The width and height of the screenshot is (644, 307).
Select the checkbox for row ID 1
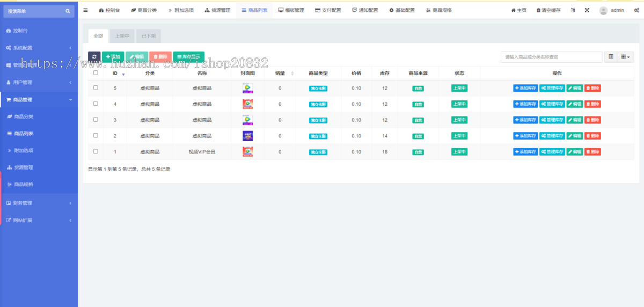coord(96,151)
